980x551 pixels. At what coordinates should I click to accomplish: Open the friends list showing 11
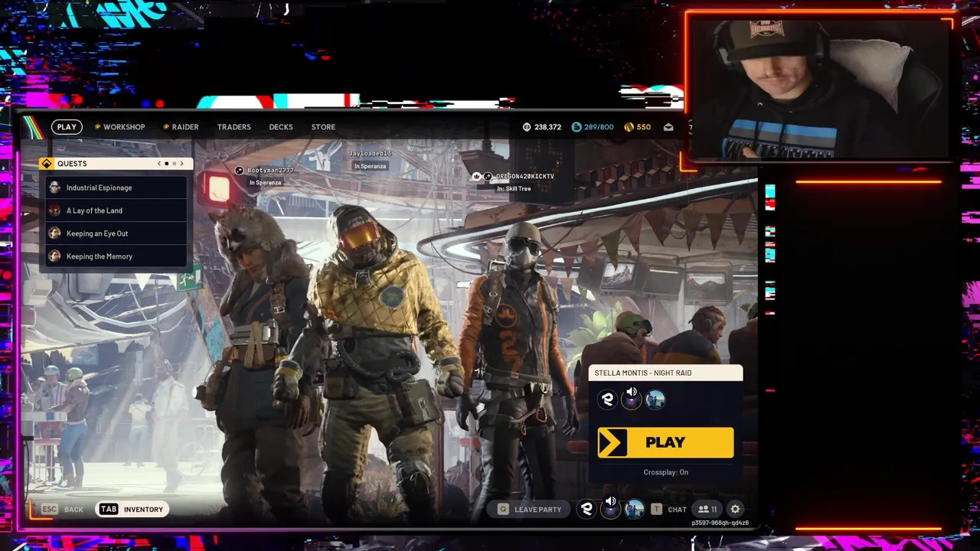[x=707, y=510]
